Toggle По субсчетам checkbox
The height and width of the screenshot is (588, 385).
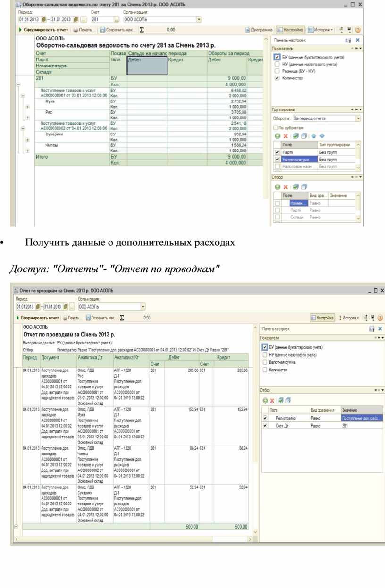276,127
